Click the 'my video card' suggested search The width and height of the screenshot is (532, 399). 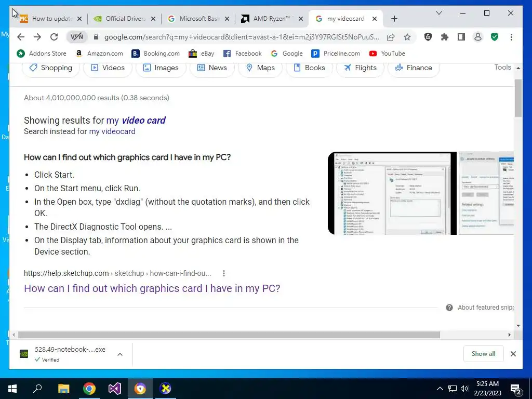136,121
